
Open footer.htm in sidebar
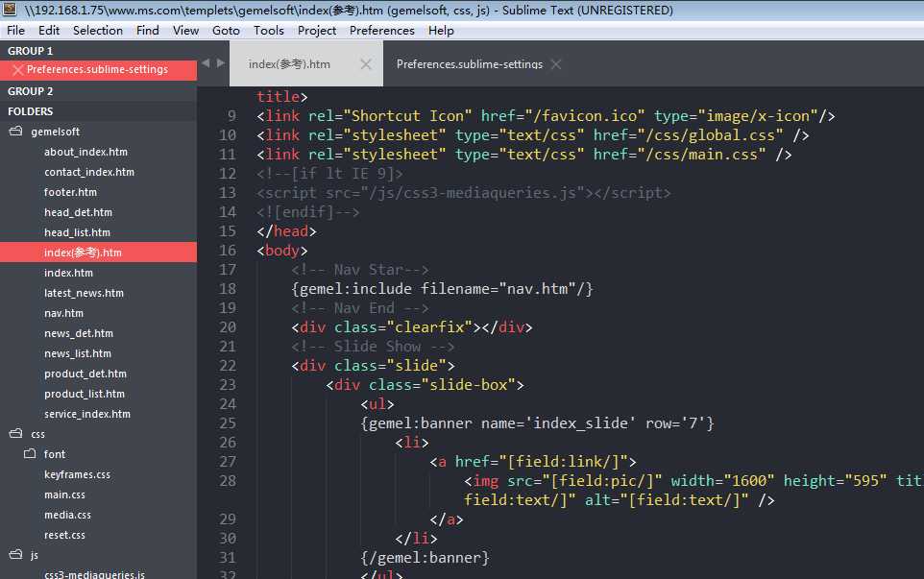tap(70, 192)
